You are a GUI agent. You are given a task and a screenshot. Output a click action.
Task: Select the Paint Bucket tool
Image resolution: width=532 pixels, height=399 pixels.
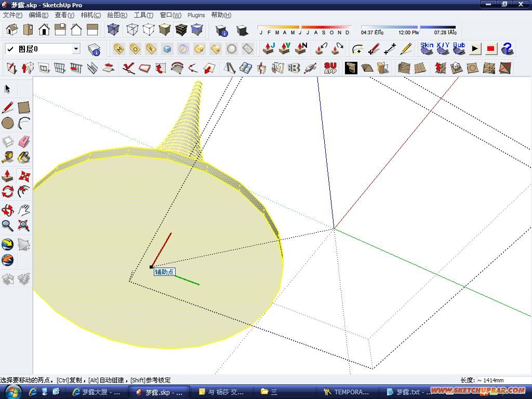click(24, 157)
